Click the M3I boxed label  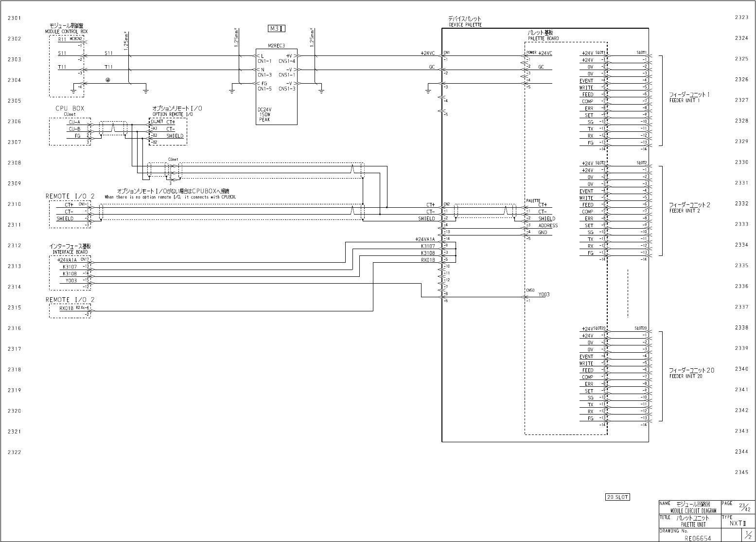[x=276, y=29]
